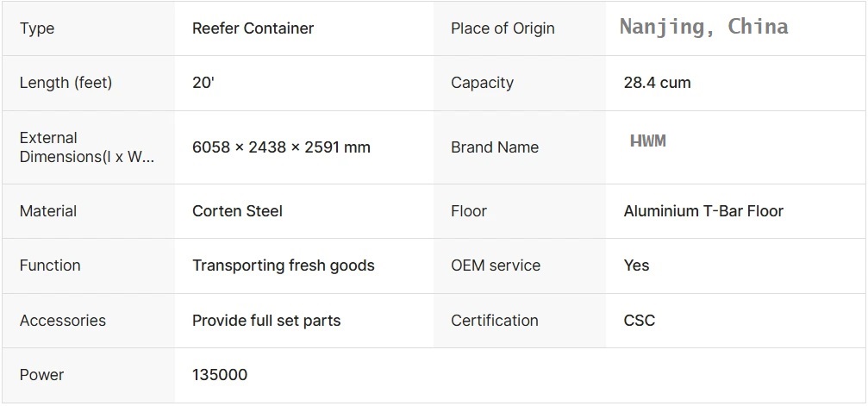Select the "CSC" certification value

[x=639, y=321]
